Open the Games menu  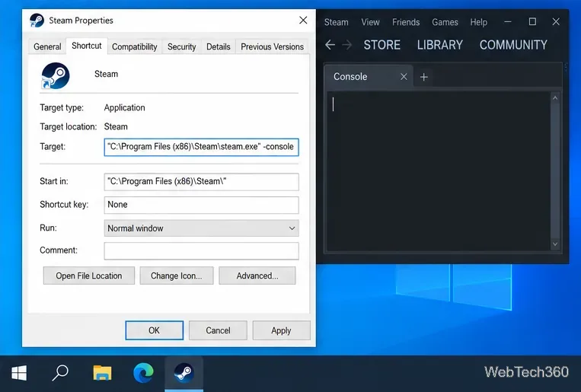click(x=445, y=22)
